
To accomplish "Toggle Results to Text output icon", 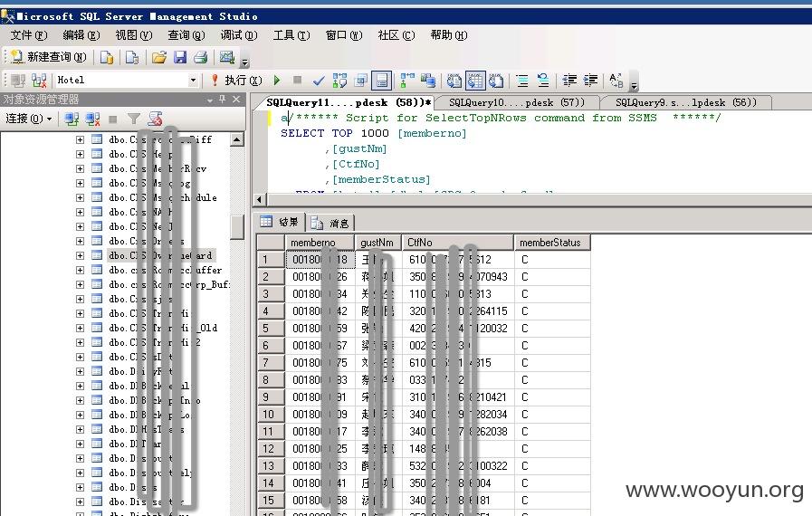I will 454,81.
